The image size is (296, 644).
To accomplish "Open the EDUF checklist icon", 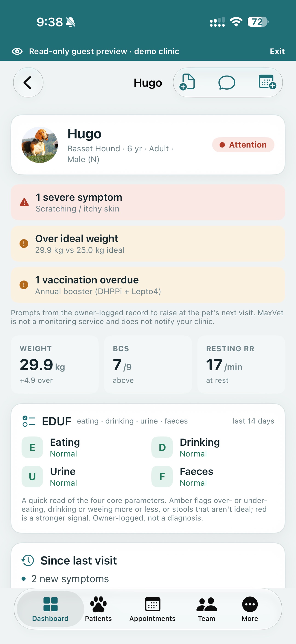I will click(x=29, y=421).
